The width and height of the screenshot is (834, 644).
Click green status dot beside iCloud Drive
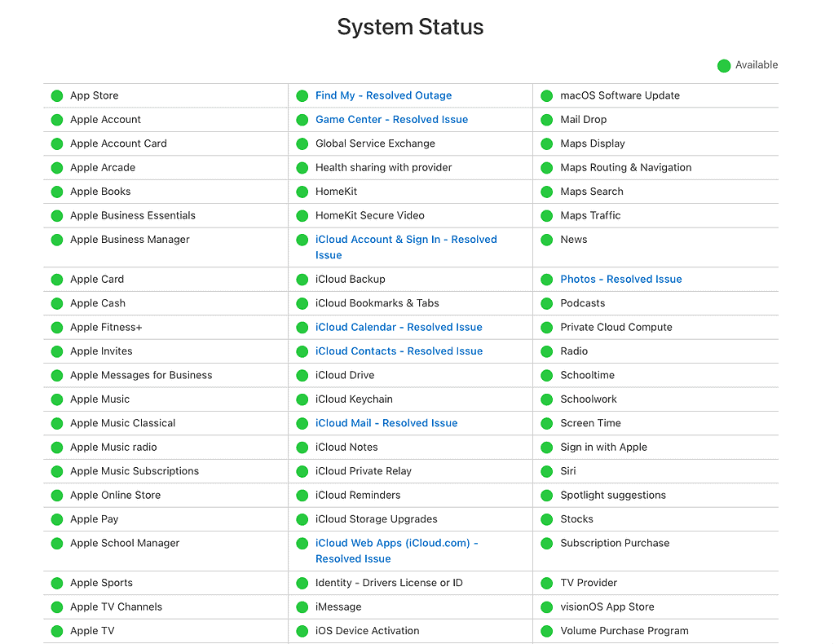[302, 376]
